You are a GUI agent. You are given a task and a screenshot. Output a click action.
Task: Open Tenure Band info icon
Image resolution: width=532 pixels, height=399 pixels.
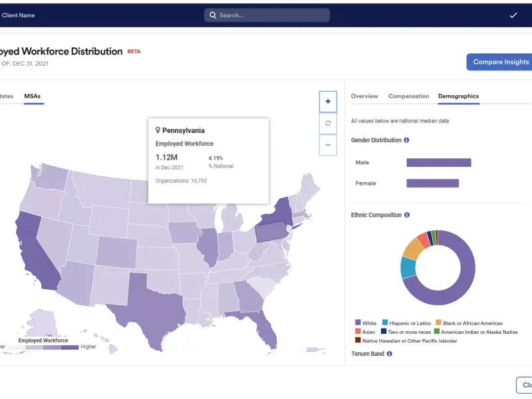pyautogui.click(x=390, y=354)
